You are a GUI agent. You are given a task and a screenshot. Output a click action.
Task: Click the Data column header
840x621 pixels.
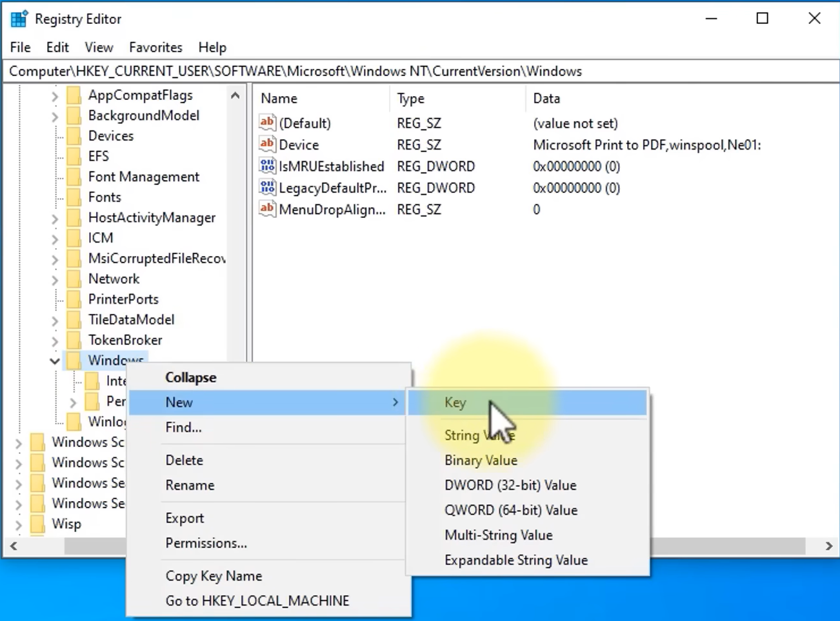546,99
